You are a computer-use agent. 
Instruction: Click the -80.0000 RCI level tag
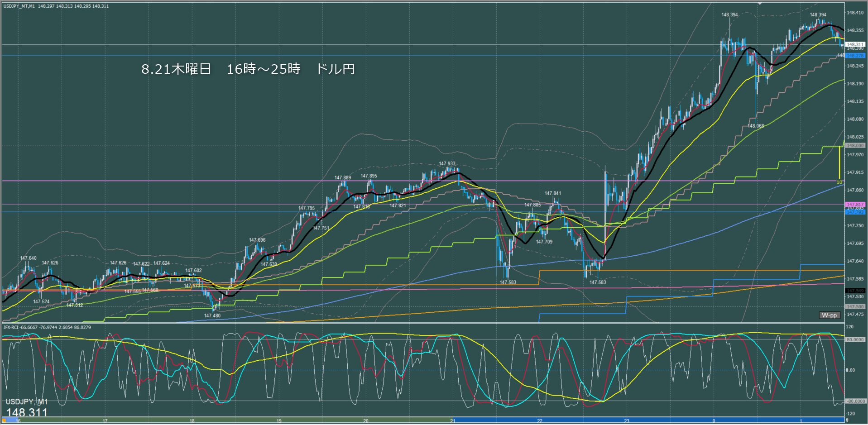pyautogui.click(x=855, y=401)
